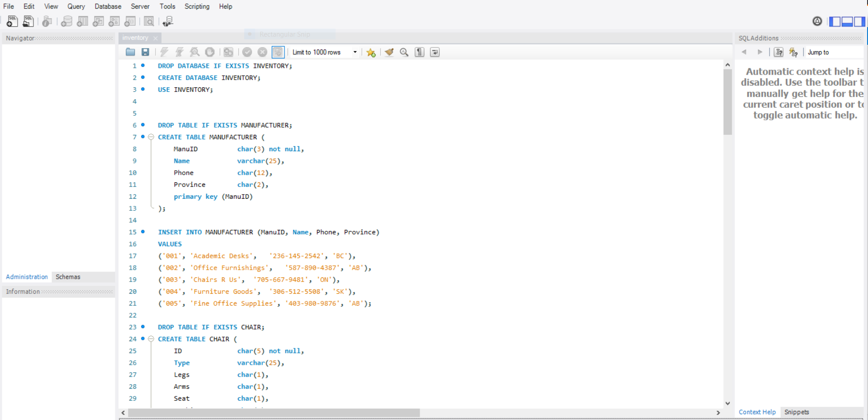Viewport: 868px width, 420px height.
Task: Reconnect to DBMS icon
Action: (168, 21)
